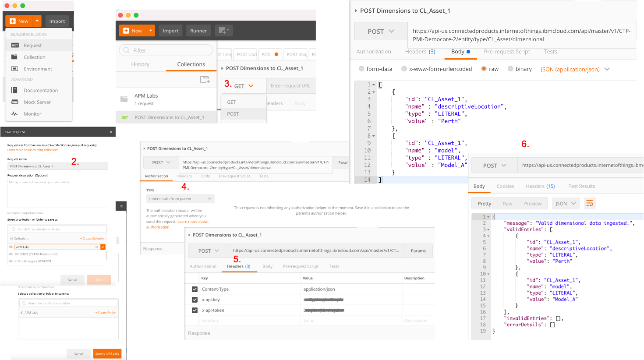Click the Filter search field in the sidebar
The image size is (644, 360).
[x=166, y=50]
